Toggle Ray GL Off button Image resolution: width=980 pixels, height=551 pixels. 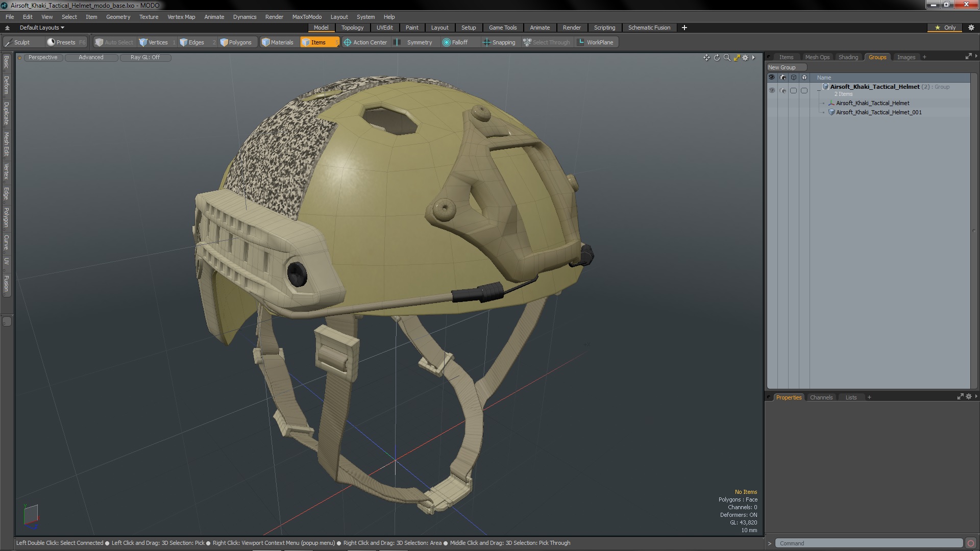pos(145,57)
